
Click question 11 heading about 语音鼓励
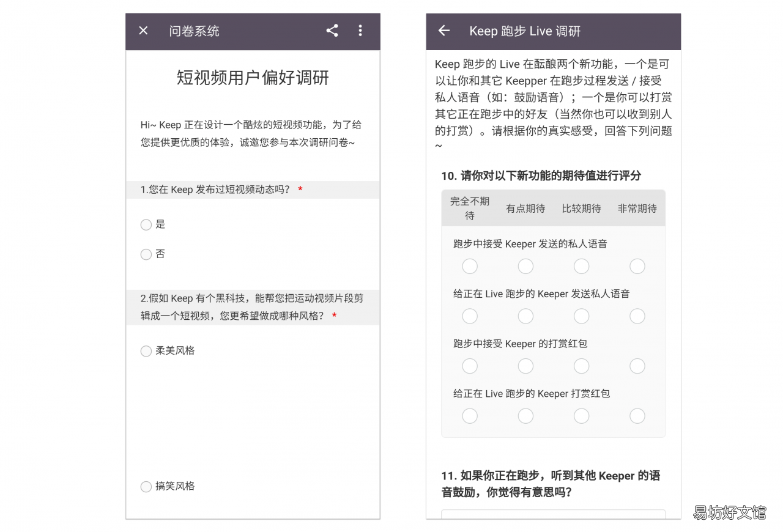click(x=551, y=484)
